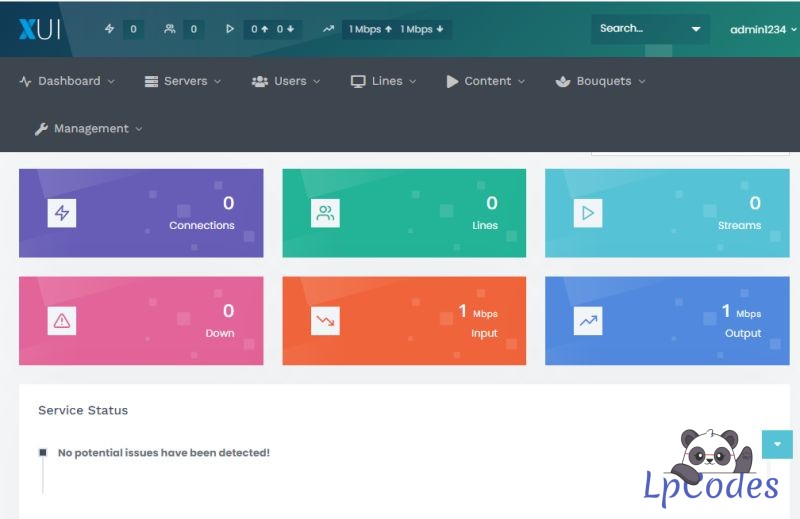This screenshot has height=519, width=800.
Task: Open the Servers menu
Action: (x=183, y=81)
